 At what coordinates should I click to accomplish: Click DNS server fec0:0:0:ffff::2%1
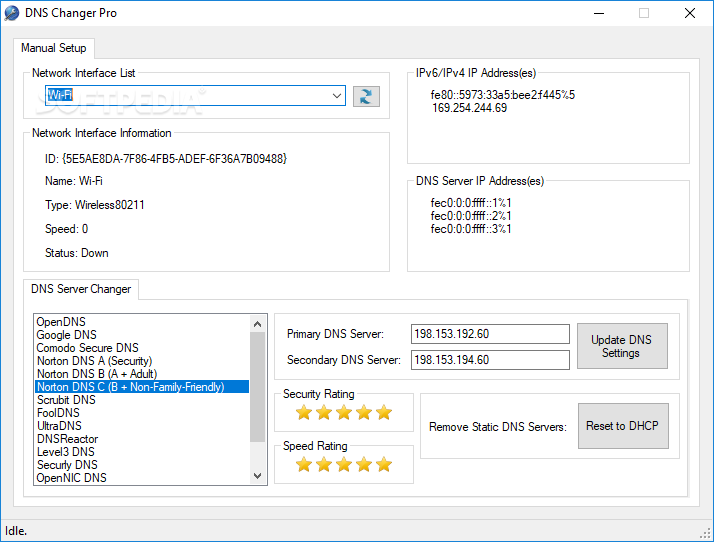tap(471, 216)
